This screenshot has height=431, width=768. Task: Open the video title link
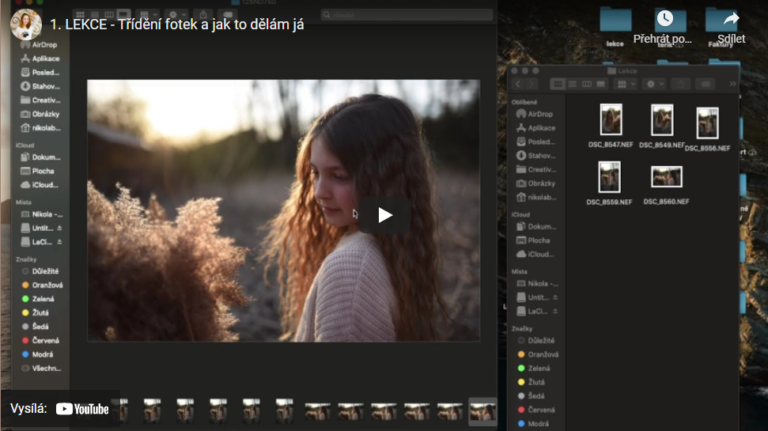(177, 24)
